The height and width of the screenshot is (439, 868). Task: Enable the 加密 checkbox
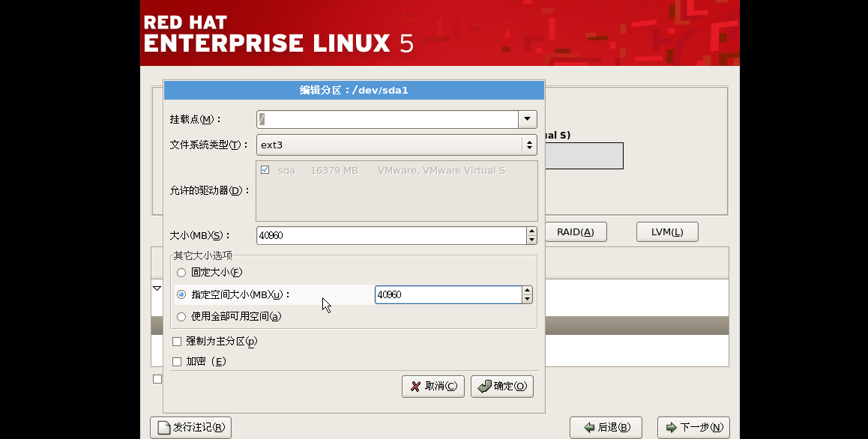(176, 361)
